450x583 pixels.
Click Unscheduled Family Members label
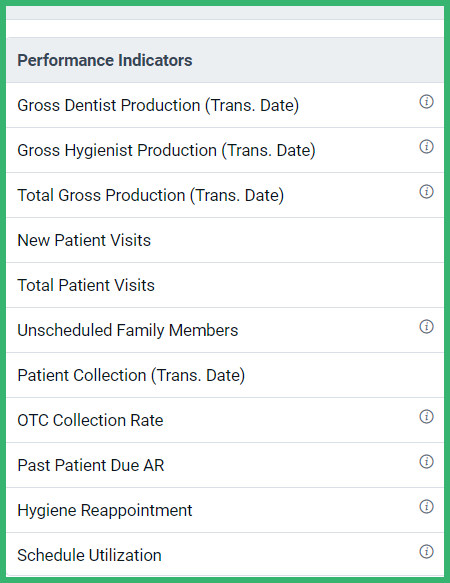(x=128, y=330)
